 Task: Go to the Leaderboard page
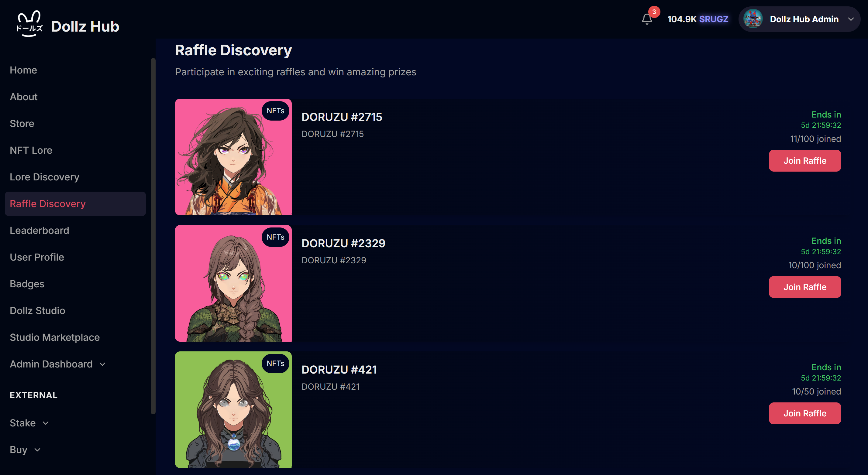coord(40,230)
